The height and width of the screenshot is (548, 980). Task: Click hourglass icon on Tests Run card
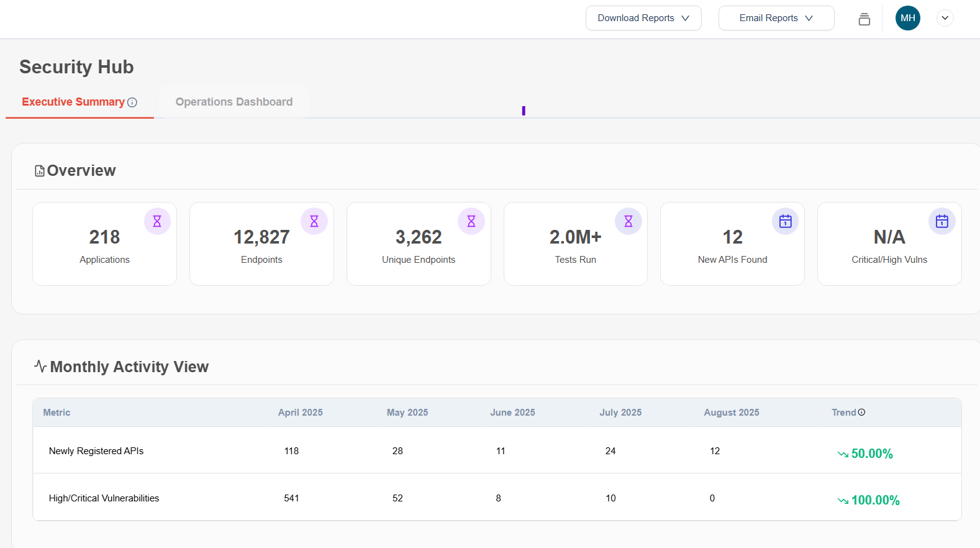coord(628,221)
